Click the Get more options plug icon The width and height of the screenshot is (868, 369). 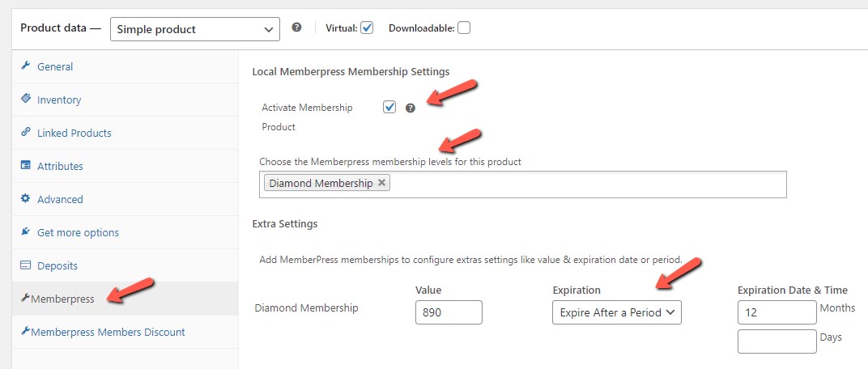[x=25, y=231]
